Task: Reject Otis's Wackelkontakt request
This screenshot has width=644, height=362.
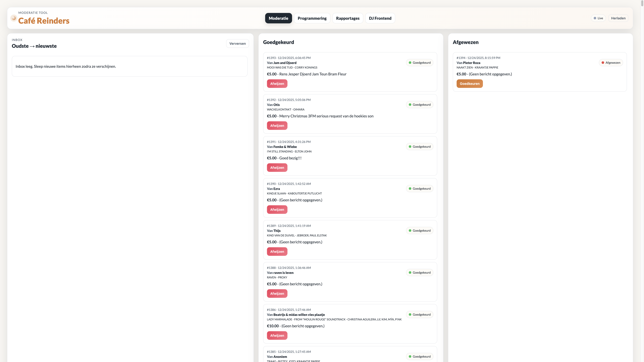Action: 277,126
